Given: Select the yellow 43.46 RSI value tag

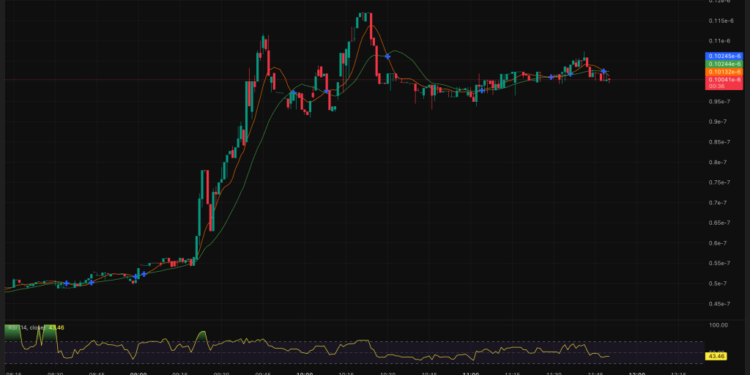Looking at the screenshot, I should [x=716, y=356].
